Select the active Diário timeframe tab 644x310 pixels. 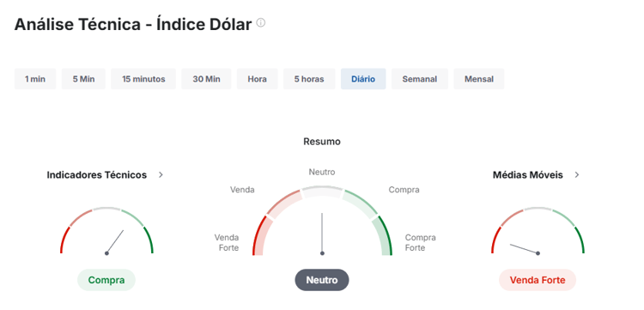click(x=363, y=79)
